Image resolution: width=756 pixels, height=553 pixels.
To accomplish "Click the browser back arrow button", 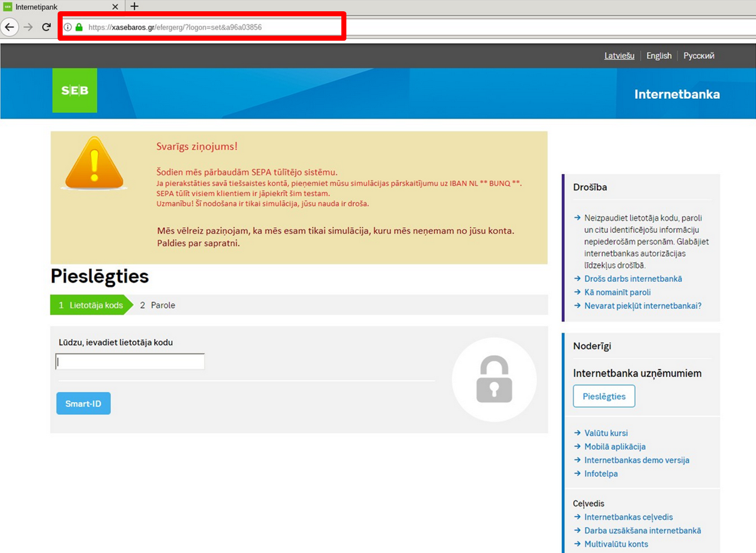I will point(9,27).
